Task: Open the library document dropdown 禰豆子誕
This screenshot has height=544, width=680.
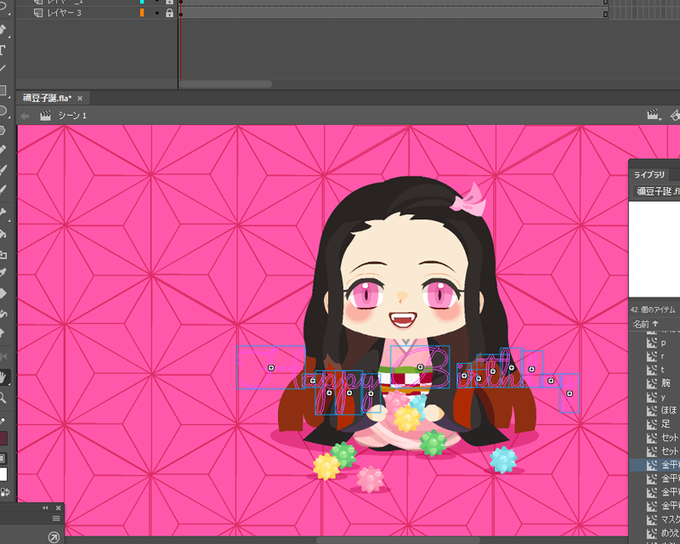Action: (656, 191)
